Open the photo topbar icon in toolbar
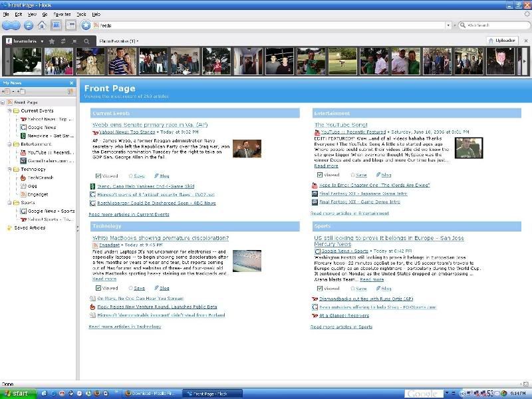This screenshot has width=532, height=399. tap(56, 25)
